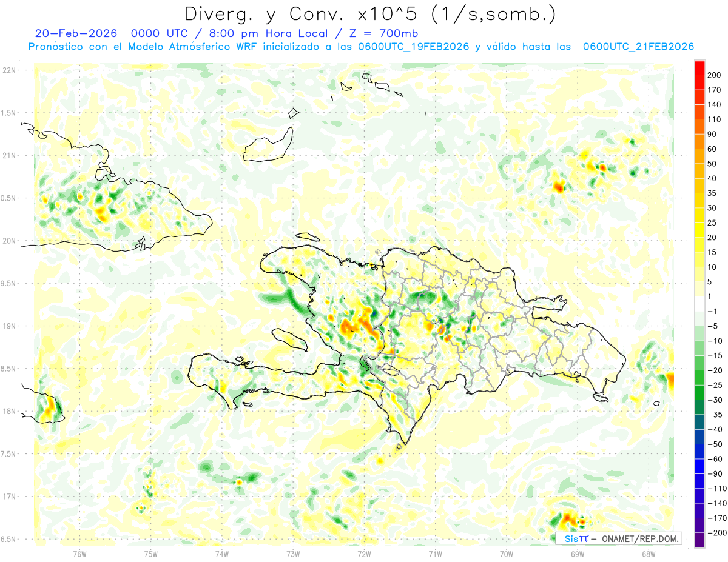
Task: Click the white swatch between -1 and 1
Action: point(700,304)
